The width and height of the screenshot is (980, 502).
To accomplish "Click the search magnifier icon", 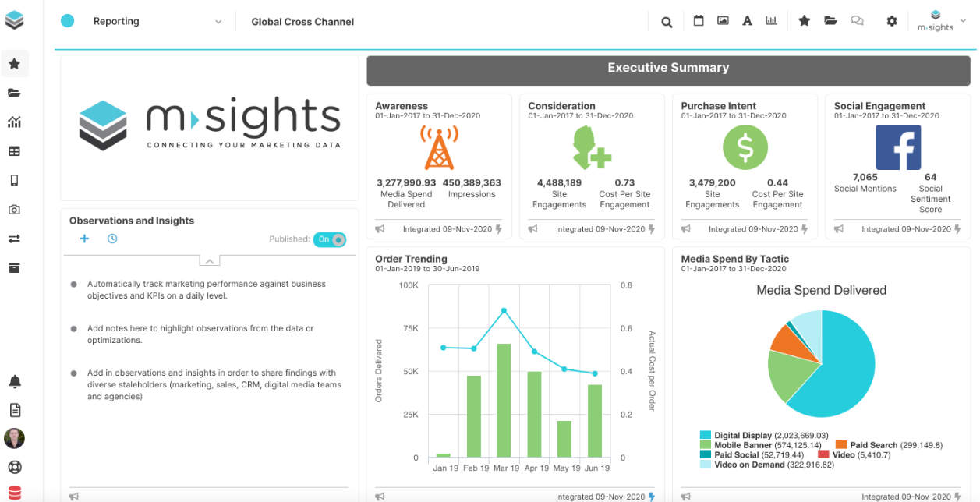I will click(x=667, y=22).
